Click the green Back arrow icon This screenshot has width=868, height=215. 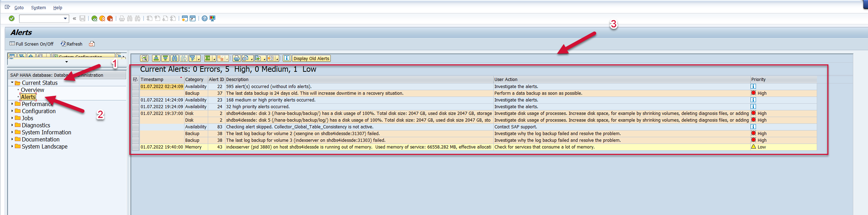[x=94, y=18]
